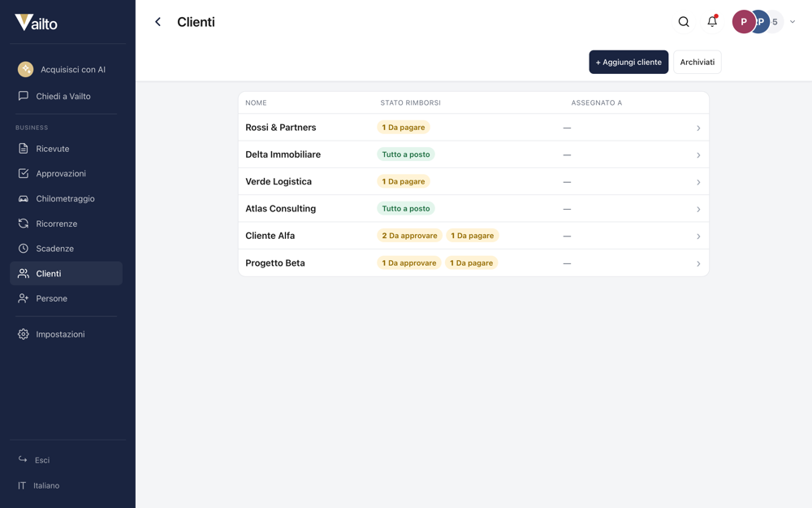Screen dimensions: 812x508
Task: Click the Approvazioni checkmark icon
Action: [x=24, y=173]
